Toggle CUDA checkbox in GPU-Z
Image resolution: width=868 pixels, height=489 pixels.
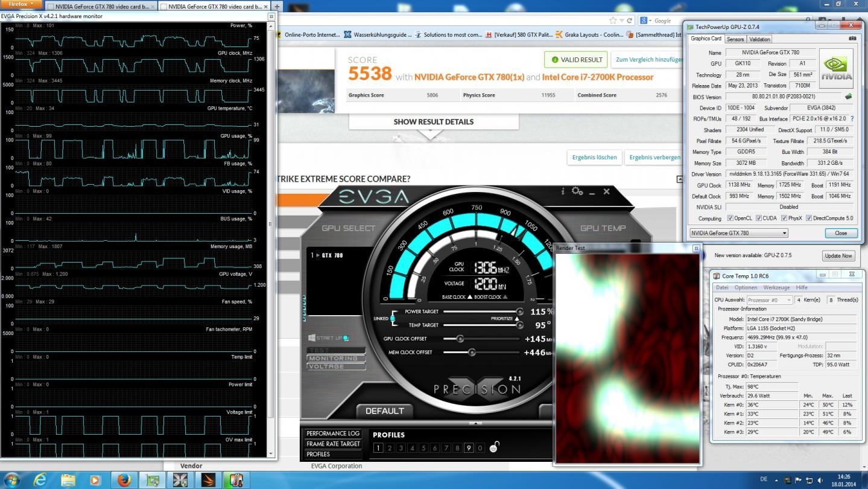pos(759,218)
